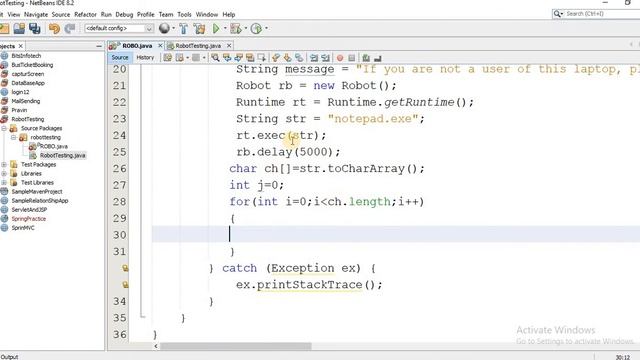640x360 pixels.
Task: Close the Projects panel tab
Action: (x=20, y=46)
